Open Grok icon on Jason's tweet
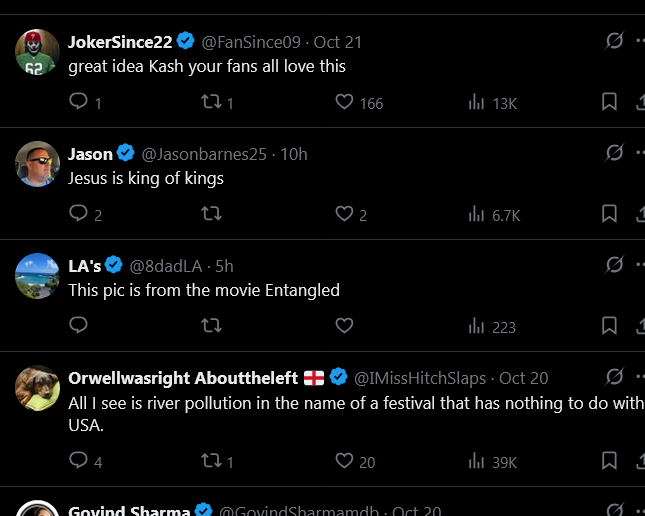This screenshot has width=645, height=516. click(x=615, y=153)
